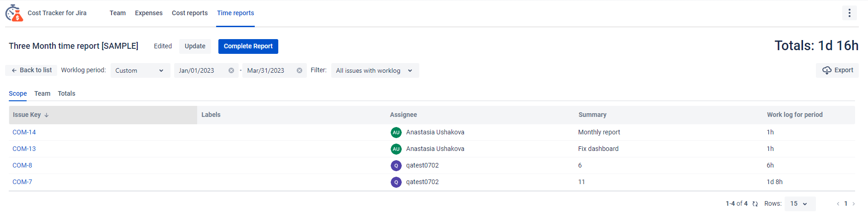Go to next page arrow

tap(854, 204)
